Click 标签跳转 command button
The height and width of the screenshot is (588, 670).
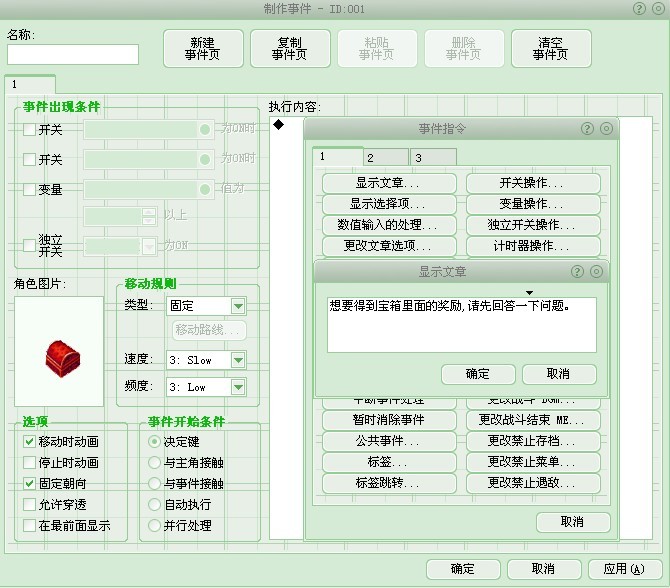point(389,483)
